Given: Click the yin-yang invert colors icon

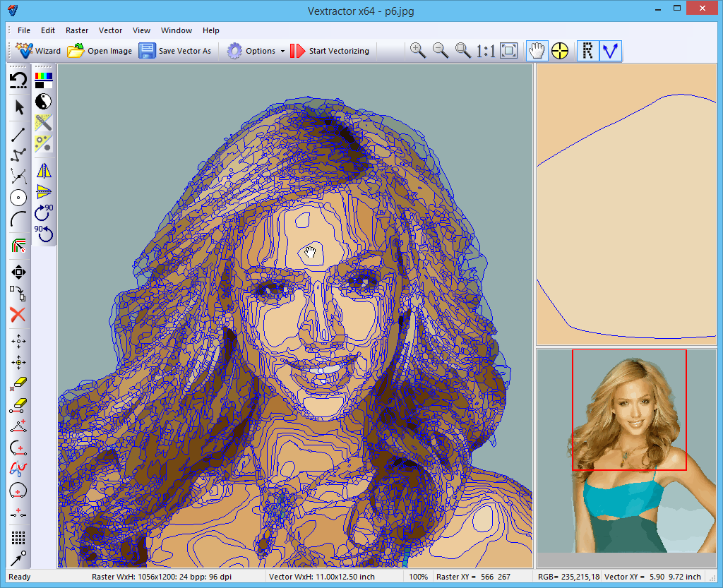Looking at the screenshot, I should [x=44, y=101].
